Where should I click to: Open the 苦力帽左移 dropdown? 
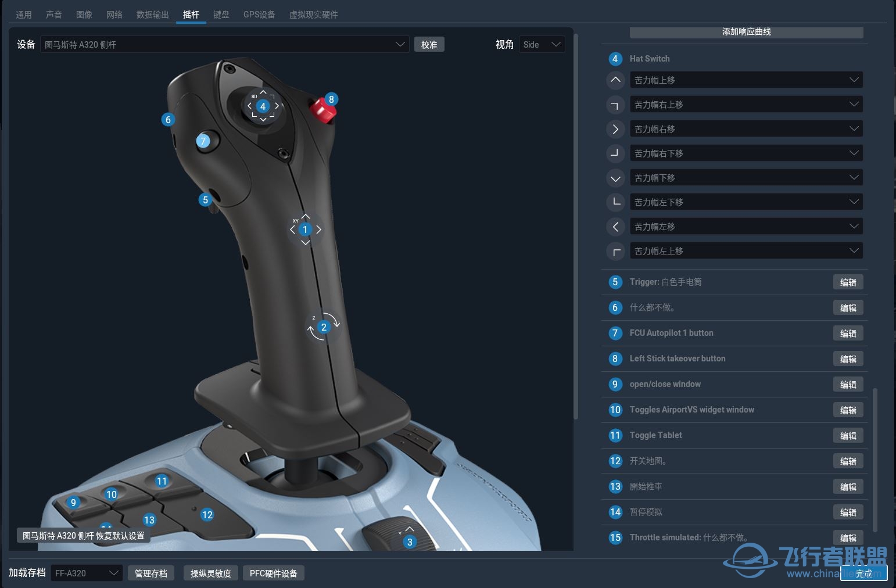click(x=746, y=227)
